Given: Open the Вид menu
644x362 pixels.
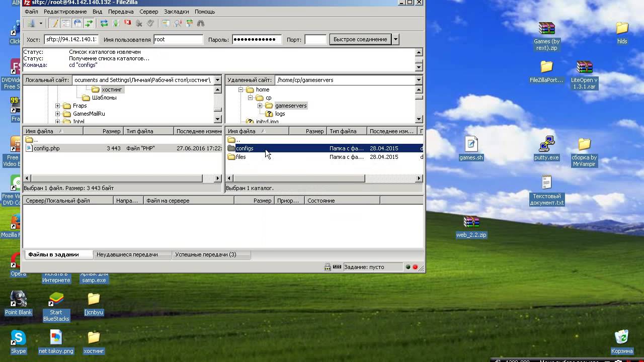Looking at the screenshot, I should pos(98,12).
